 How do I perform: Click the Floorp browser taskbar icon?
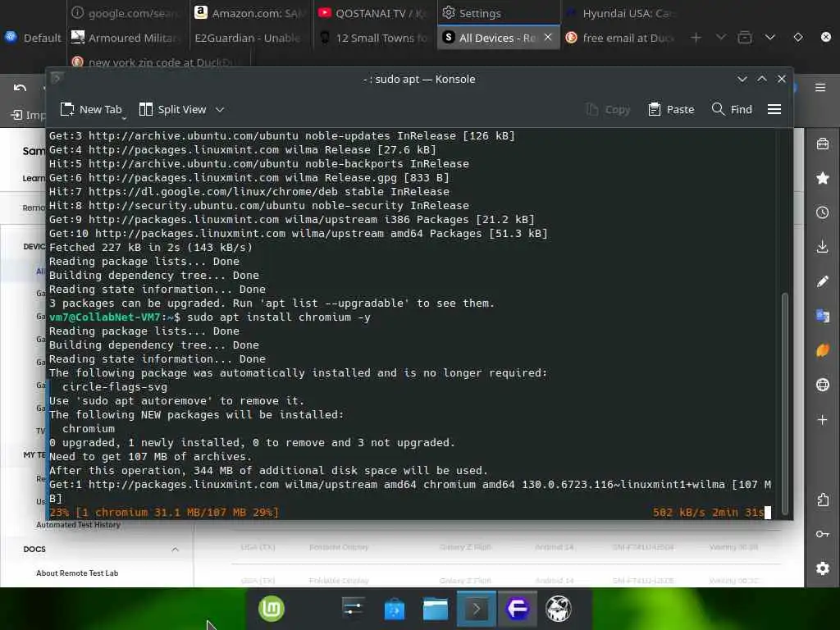[518, 609]
